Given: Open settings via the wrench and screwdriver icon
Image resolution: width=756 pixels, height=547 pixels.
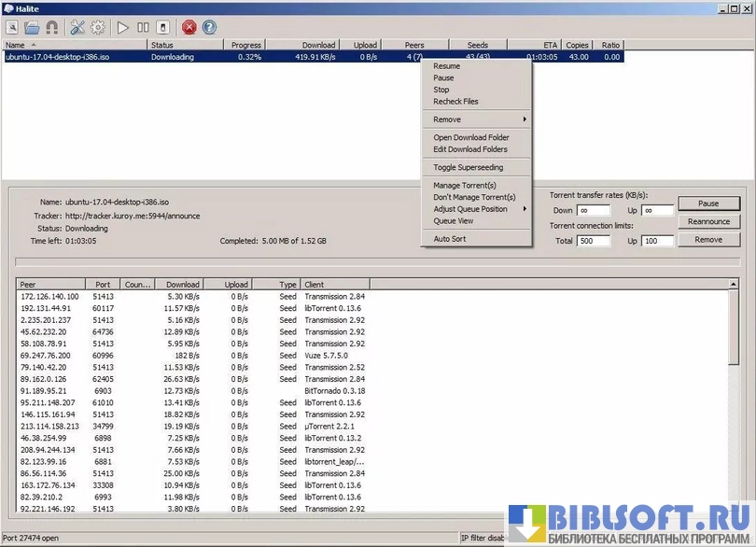Looking at the screenshot, I should (x=77, y=27).
